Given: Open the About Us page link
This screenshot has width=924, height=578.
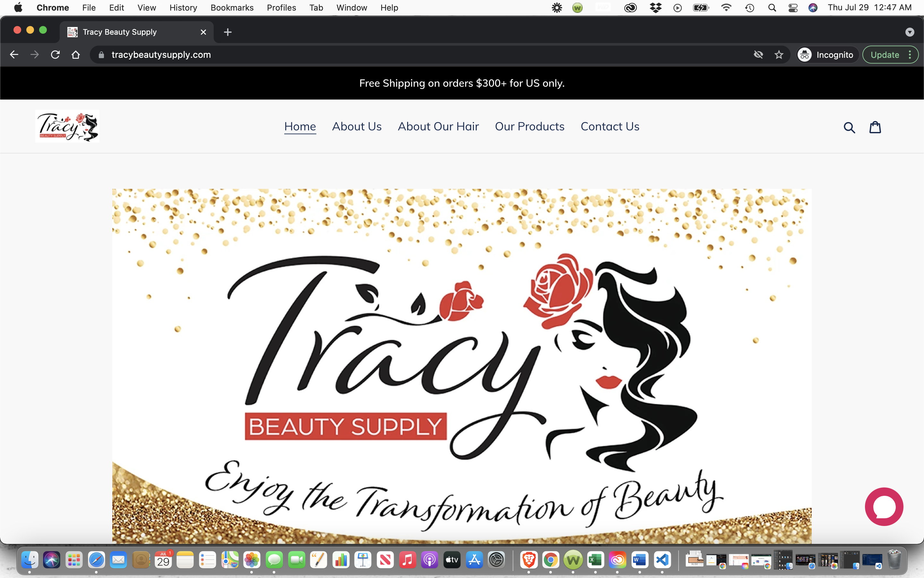Looking at the screenshot, I should (357, 127).
